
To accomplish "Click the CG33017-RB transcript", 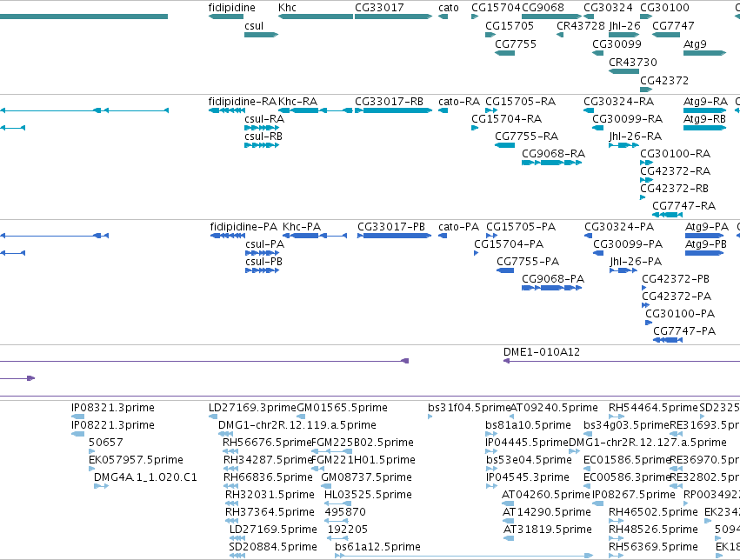I will [x=393, y=110].
